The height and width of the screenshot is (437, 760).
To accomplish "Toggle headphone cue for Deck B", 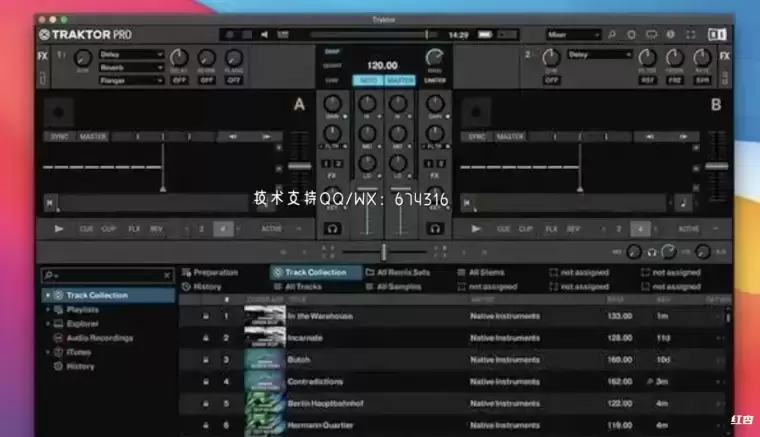I will [435, 228].
